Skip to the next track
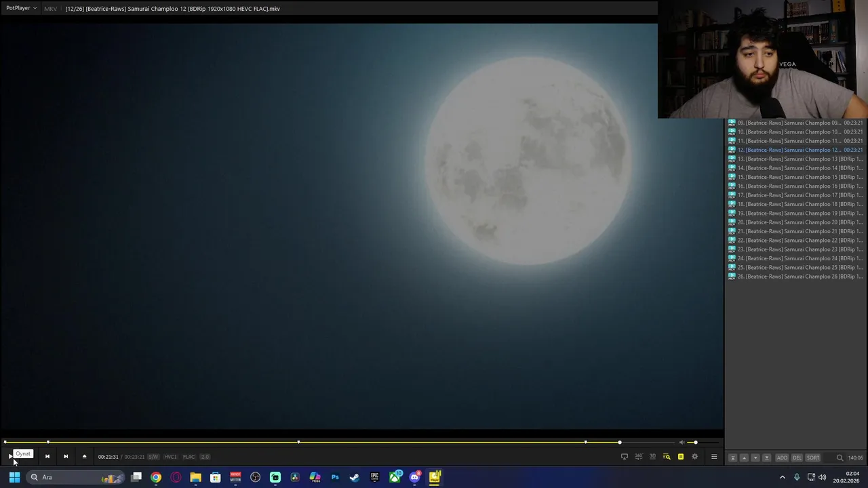The height and width of the screenshot is (488, 868). (66, 457)
